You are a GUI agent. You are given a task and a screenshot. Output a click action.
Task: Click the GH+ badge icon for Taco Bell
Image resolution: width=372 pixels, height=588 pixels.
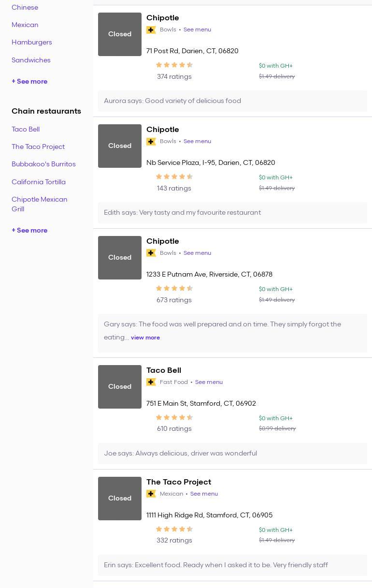pyautogui.click(x=151, y=382)
